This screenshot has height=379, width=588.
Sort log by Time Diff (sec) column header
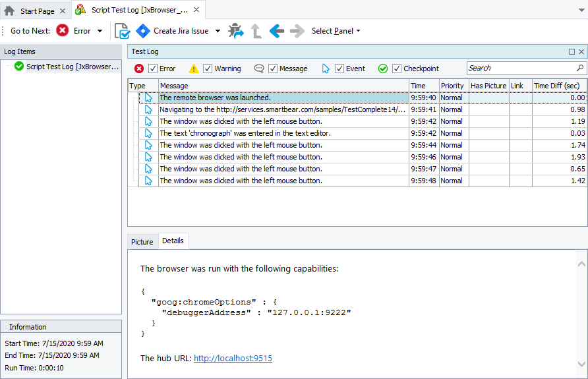(x=556, y=86)
